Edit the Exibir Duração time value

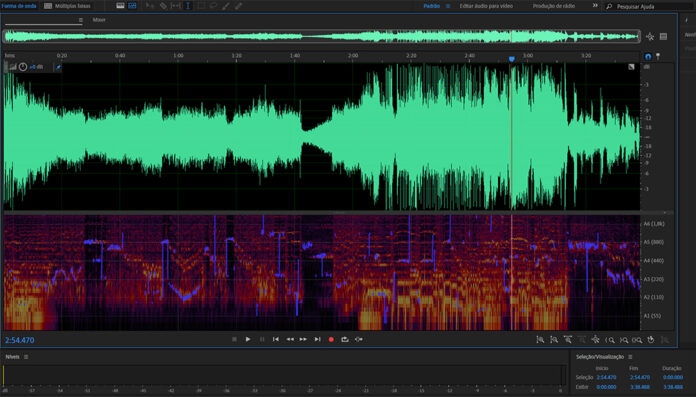673,387
